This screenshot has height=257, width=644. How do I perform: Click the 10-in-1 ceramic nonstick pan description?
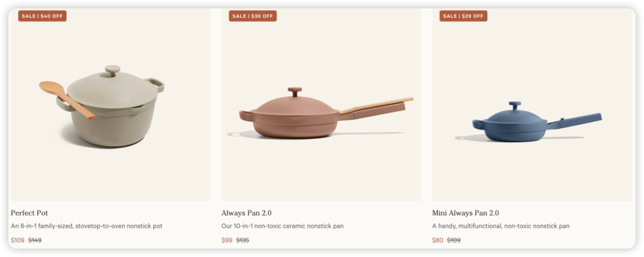point(283,226)
